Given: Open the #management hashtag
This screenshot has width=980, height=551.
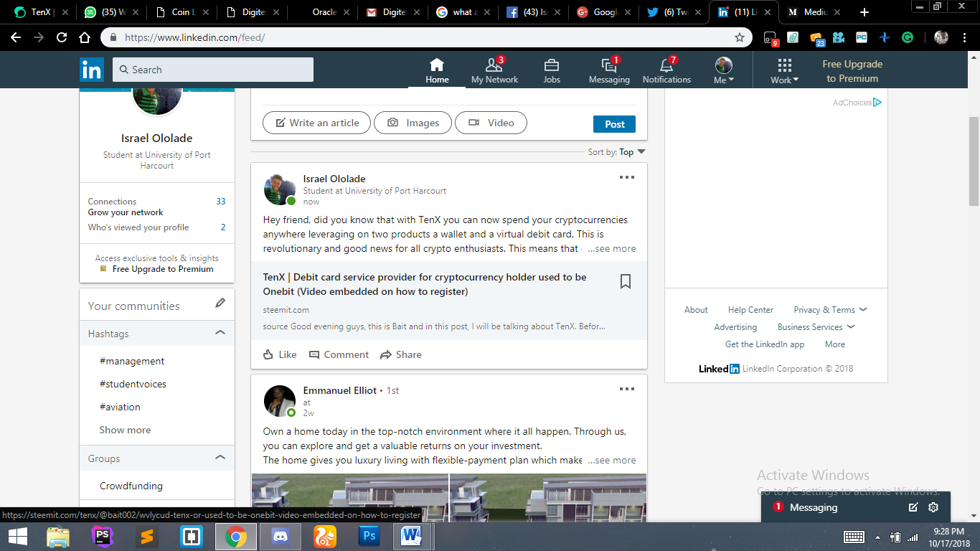Looking at the screenshot, I should [x=132, y=361].
